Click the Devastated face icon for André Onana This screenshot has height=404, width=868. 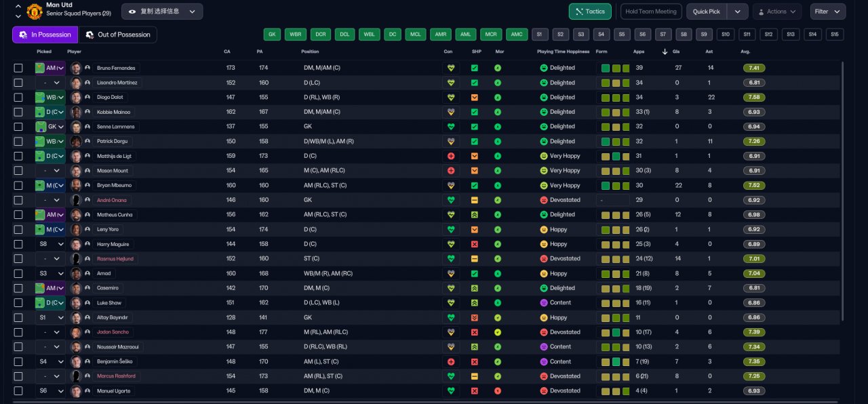[x=543, y=200]
